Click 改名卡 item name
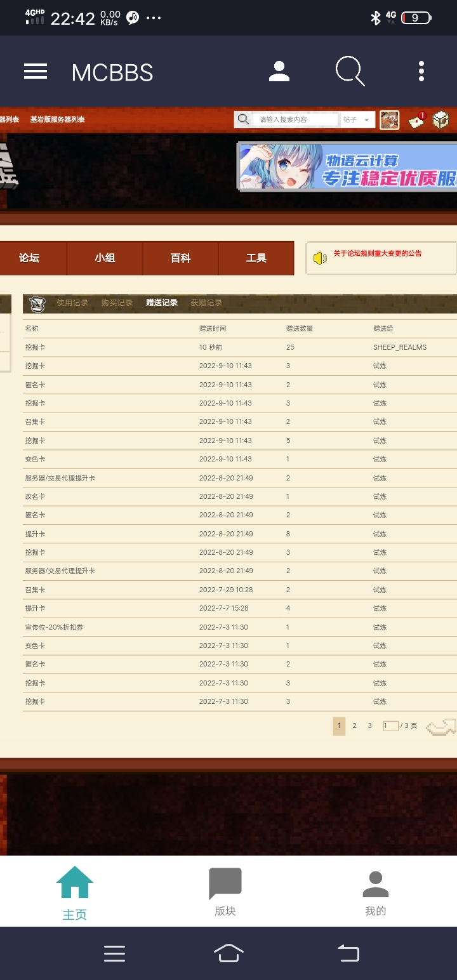The image size is (457, 980). tap(35, 496)
